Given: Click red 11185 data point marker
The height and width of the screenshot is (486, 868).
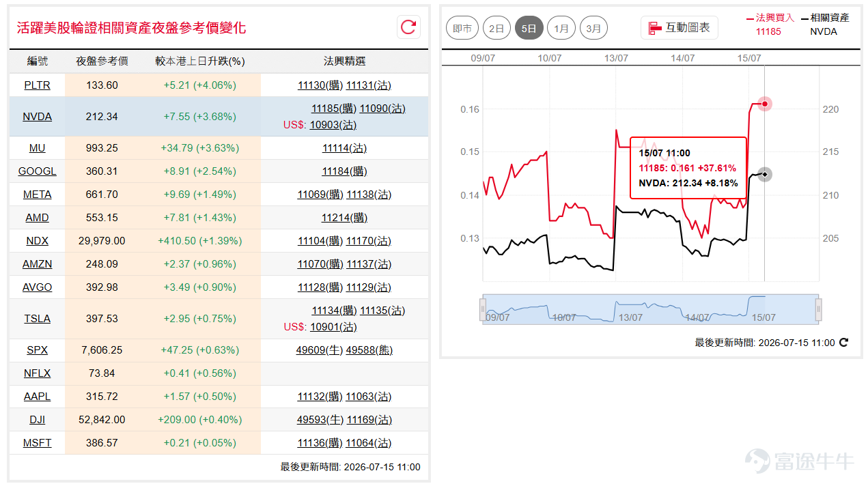Looking at the screenshot, I should [765, 104].
